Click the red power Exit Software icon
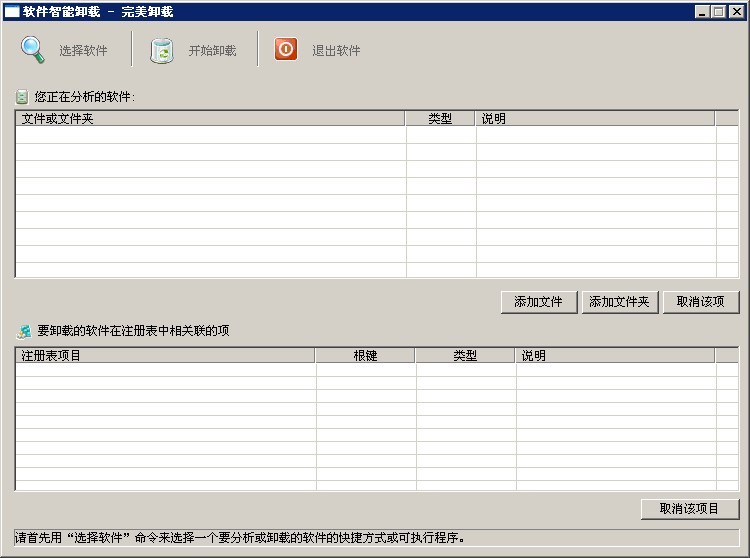The image size is (750, 558). (x=286, y=49)
